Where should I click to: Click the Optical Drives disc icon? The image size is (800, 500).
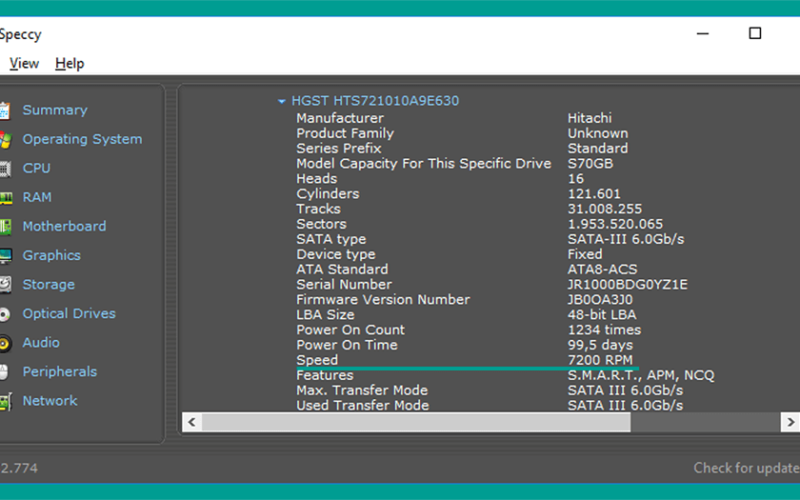5,314
